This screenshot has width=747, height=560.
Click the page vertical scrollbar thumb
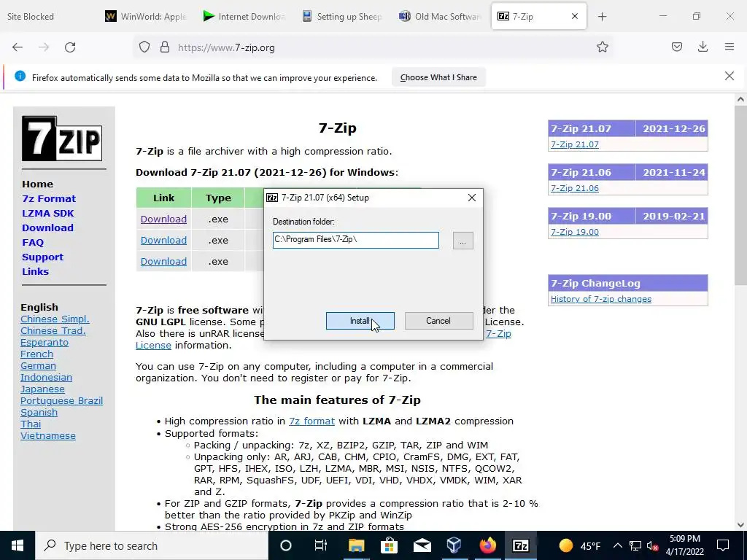click(x=740, y=196)
